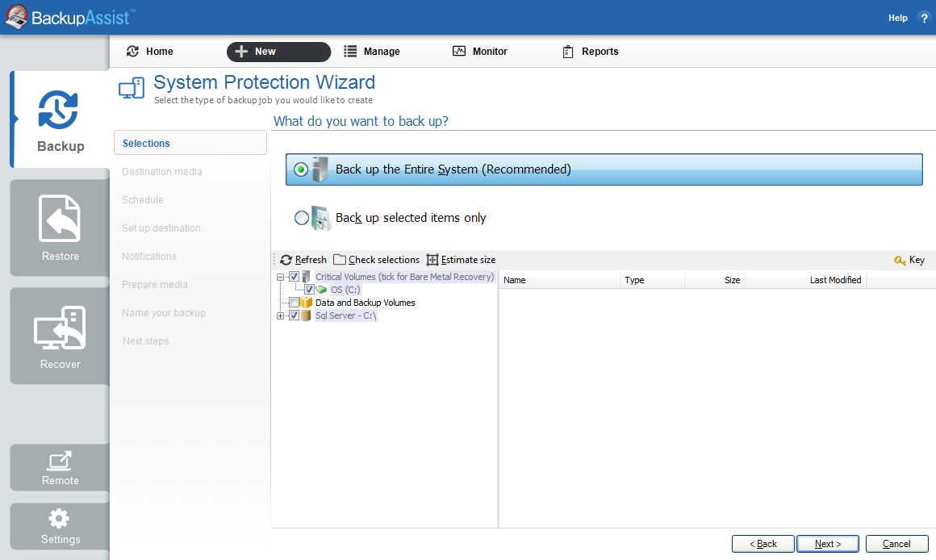Collapse the Critical Volumes tree node
Image resolution: width=936 pixels, height=560 pixels.
[281, 277]
